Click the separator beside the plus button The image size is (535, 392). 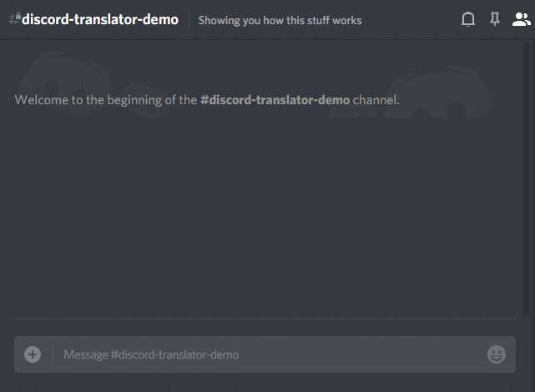53,354
